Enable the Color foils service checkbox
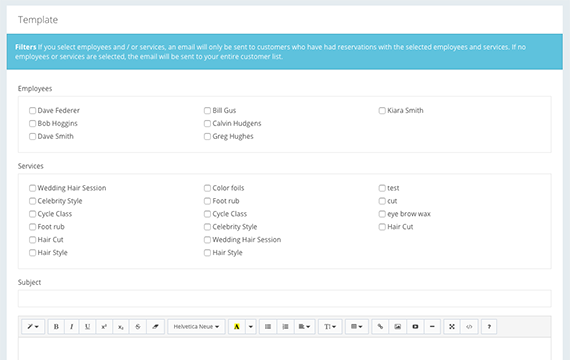 207,188
